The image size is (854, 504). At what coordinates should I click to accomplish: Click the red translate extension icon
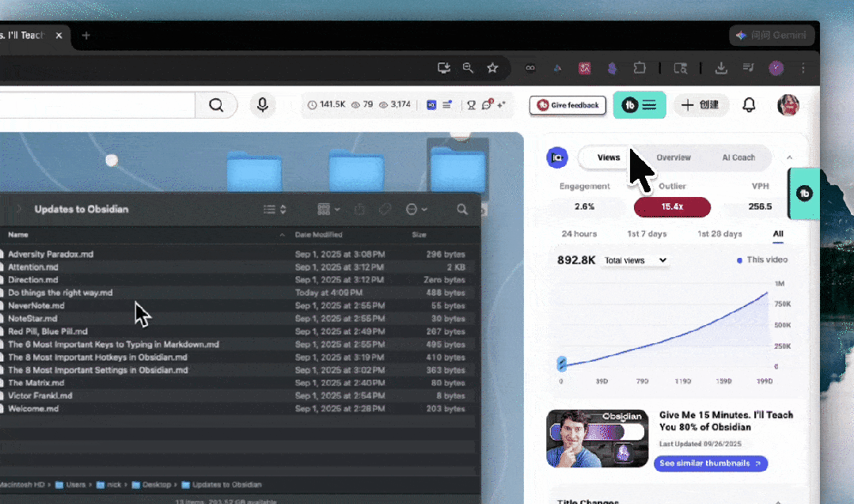(584, 68)
